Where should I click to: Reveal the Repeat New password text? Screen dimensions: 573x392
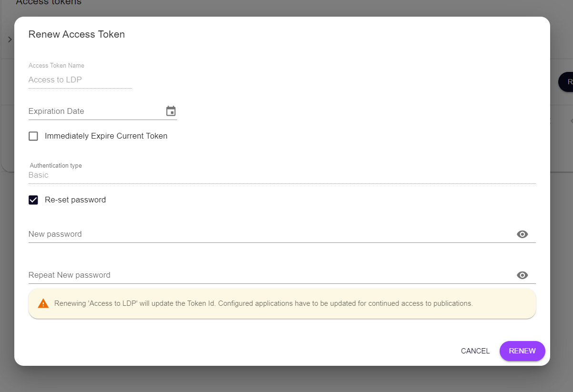pos(522,275)
